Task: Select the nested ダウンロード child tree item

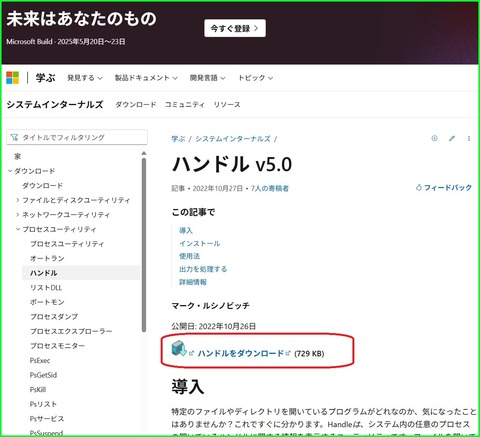Action: (42, 186)
